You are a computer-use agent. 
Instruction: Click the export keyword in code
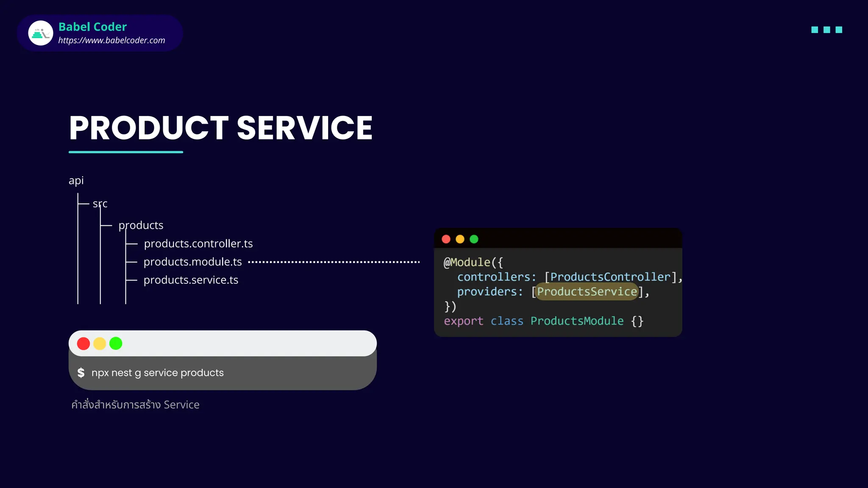coord(463,321)
